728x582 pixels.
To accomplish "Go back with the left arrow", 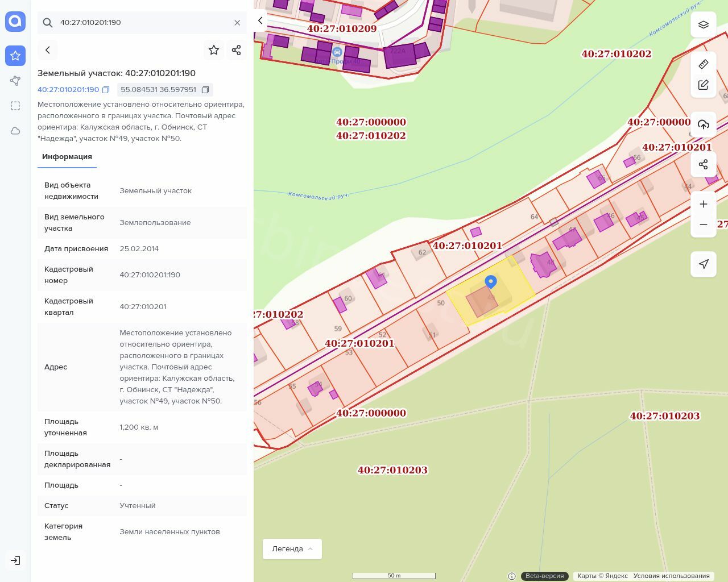I will (48, 50).
